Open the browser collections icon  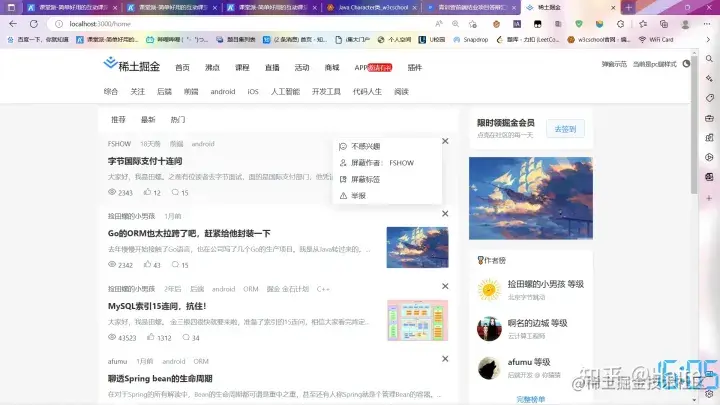[x=664, y=24]
